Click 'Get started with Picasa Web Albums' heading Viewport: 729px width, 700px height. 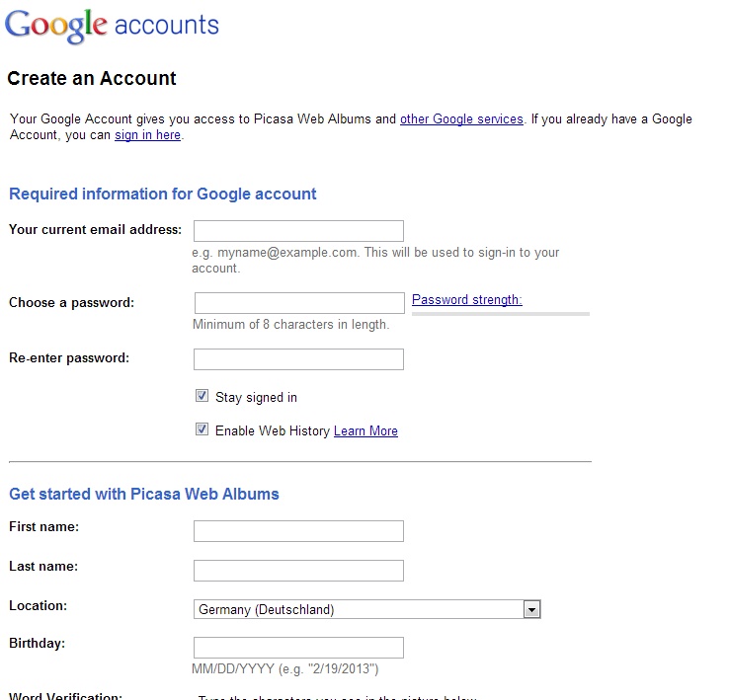coord(144,494)
